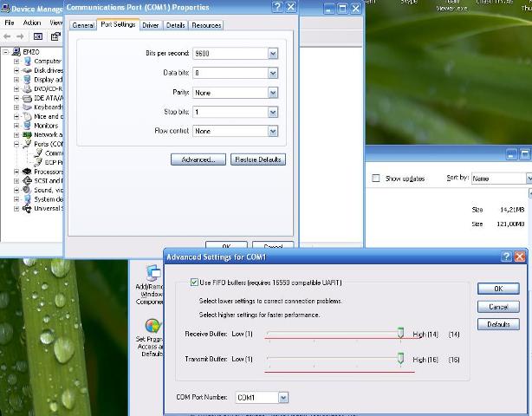This screenshot has width=532, height=416.
Task: Click the Restore Defaults button
Action: [258, 159]
